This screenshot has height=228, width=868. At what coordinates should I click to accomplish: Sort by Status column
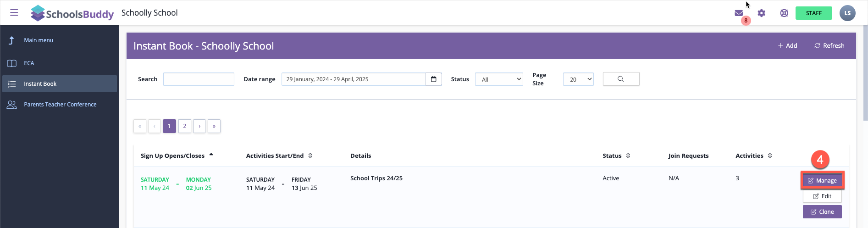tap(628, 156)
